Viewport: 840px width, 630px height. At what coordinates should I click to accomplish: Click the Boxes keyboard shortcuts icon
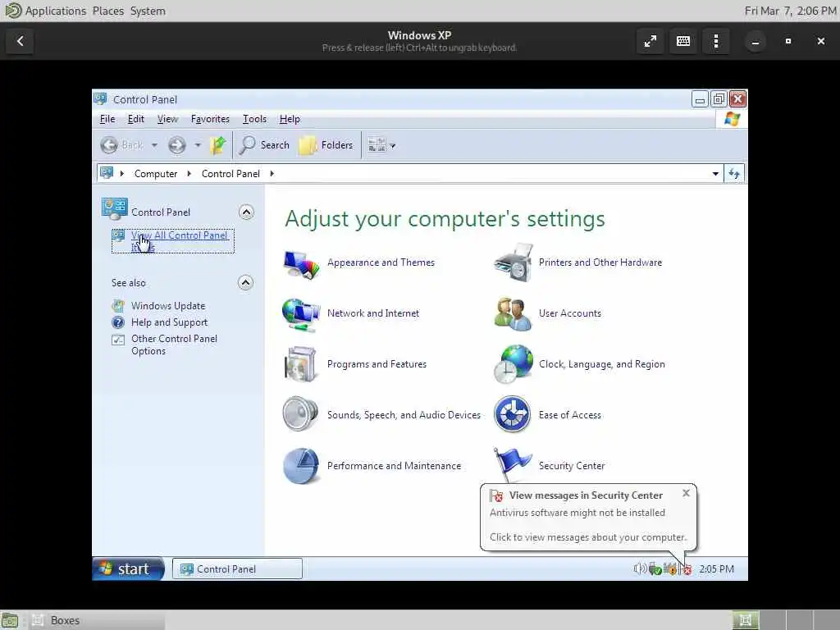[683, 41]
